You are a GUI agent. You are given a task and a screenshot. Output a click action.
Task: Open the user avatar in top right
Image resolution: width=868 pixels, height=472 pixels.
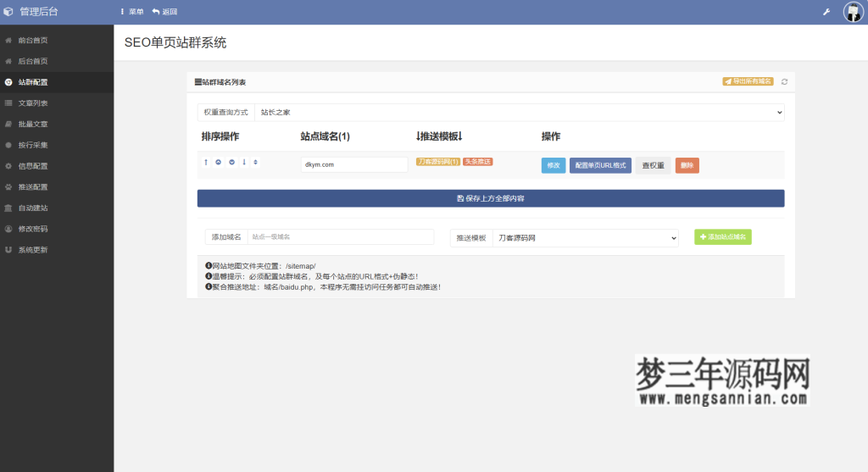(x=853, y=12)
